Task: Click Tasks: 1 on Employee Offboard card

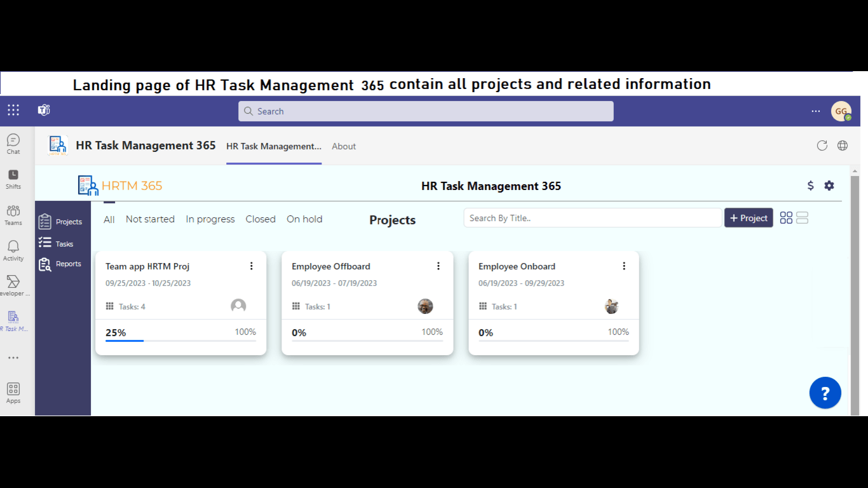Action: (311, 307)
